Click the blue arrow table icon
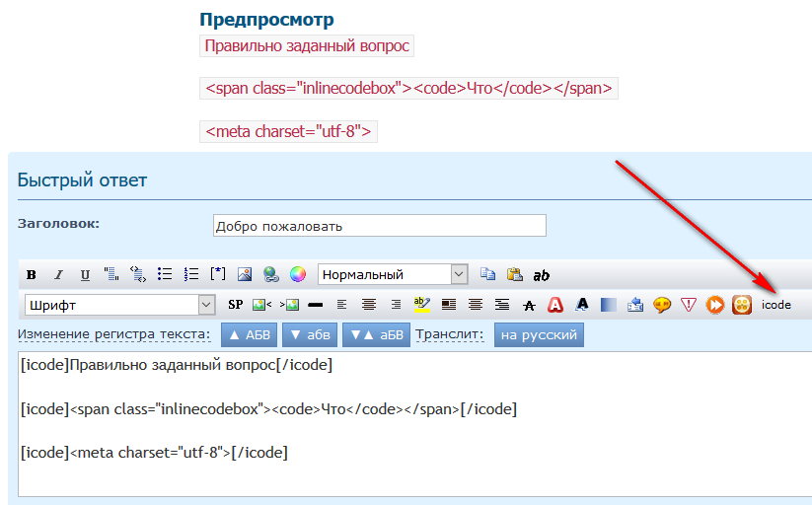Image resolution: width=812 pixels, height=505 pixels. click(634, 305)
